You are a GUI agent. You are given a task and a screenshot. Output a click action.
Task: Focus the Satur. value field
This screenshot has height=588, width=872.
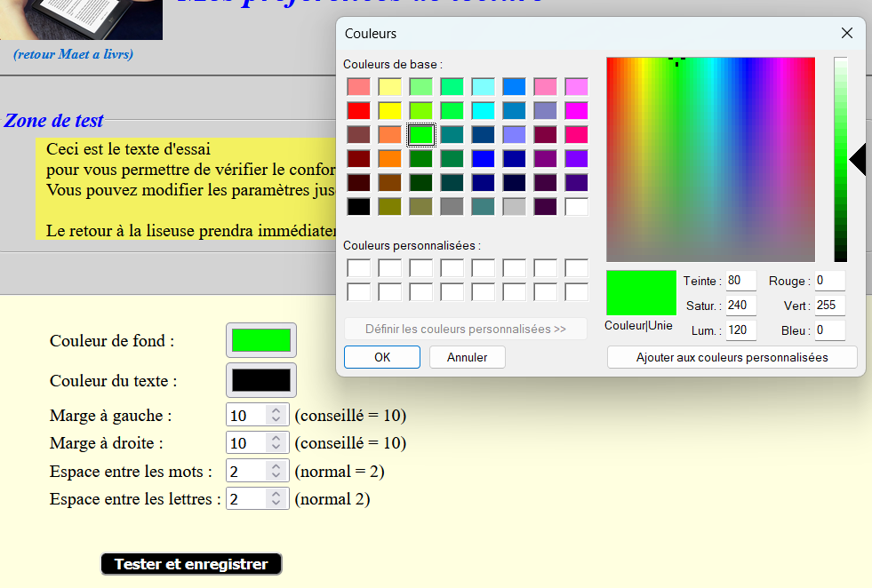click(x=740, y=306)
